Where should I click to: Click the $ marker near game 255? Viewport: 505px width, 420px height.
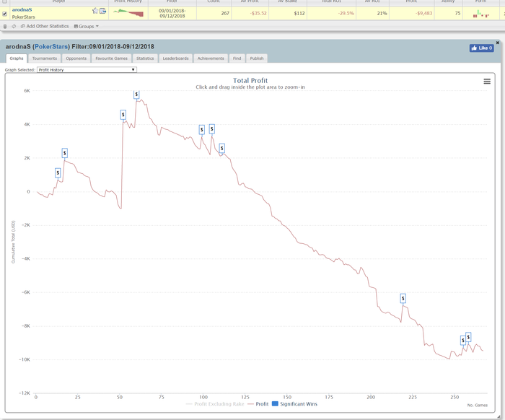(x=463, y=340)
